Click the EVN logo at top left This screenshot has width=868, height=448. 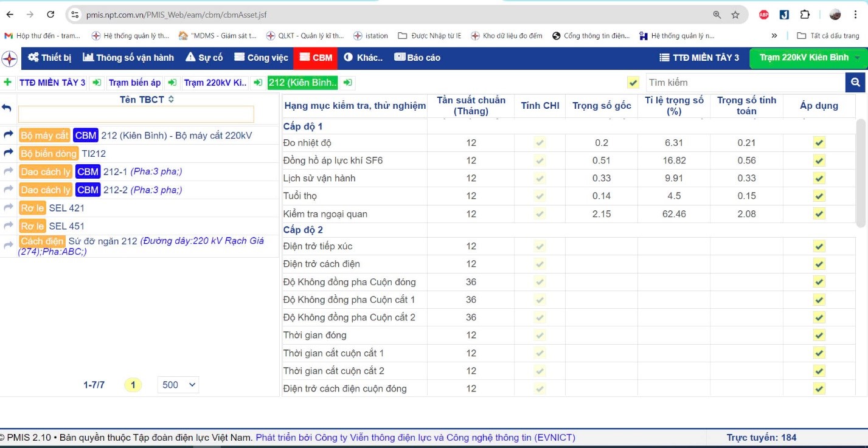(10, 58)
